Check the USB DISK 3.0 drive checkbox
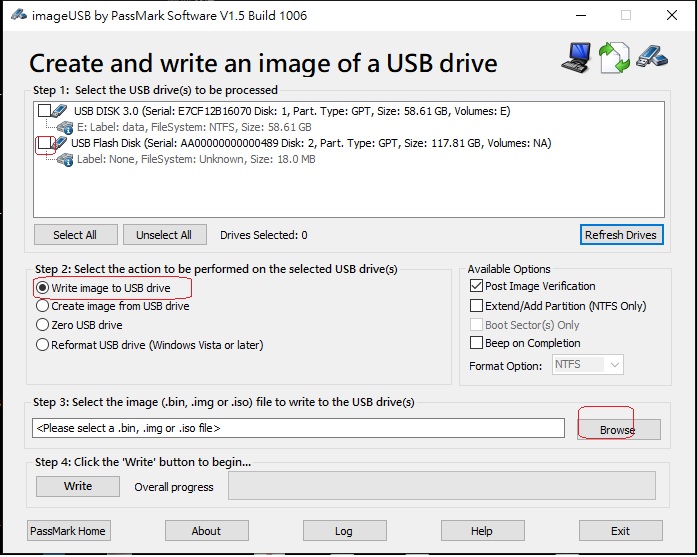697x557 pixels. tap(45, 111)
